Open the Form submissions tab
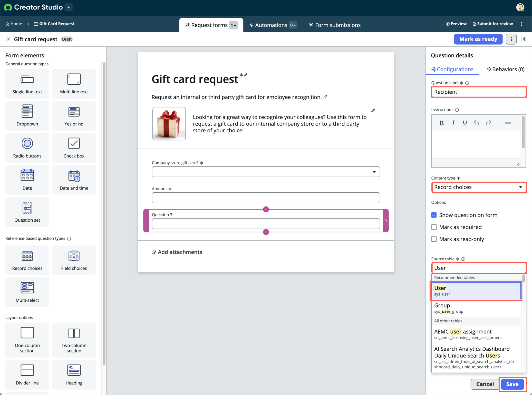Screen dimensions: 532x395 (x=335, y=25)
